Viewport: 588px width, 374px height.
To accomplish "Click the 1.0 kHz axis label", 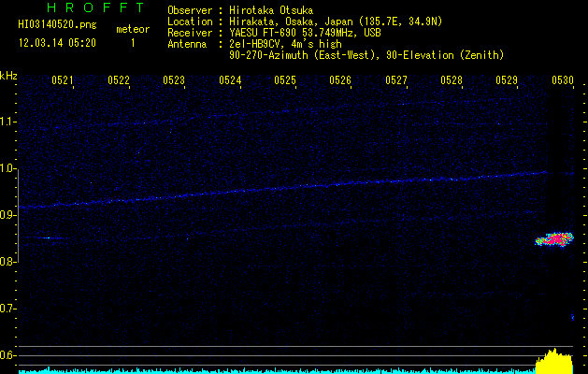I will click(7, 168).
